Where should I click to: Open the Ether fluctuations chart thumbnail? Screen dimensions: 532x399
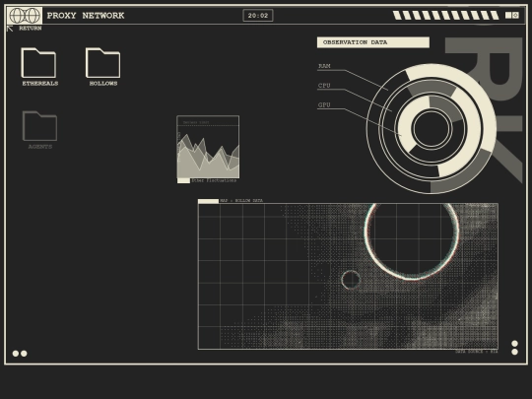tap(208, 147)
